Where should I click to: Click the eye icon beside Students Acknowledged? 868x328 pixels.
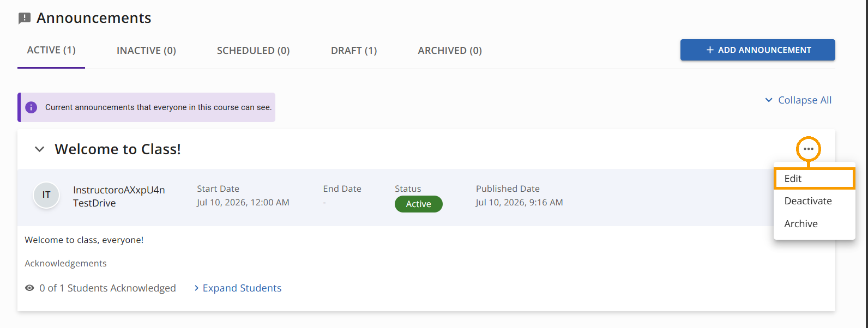click(x=29, y=288)
